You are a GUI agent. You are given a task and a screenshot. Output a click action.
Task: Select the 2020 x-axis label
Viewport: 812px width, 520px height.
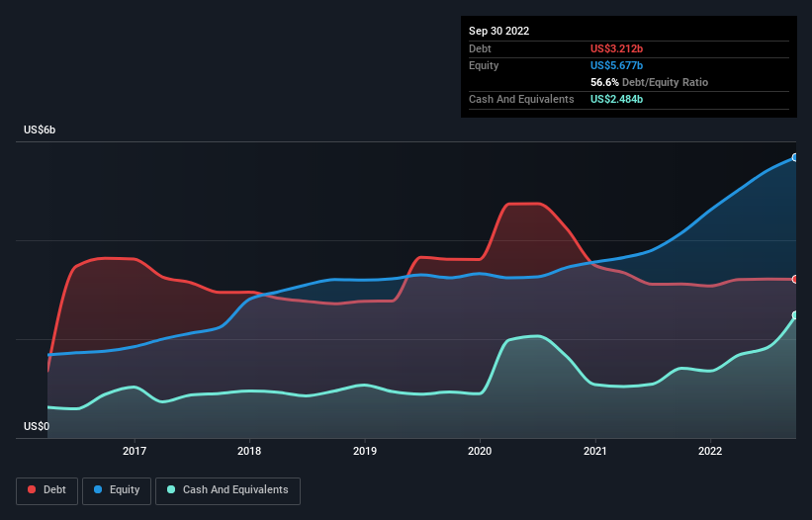(480, 451)
